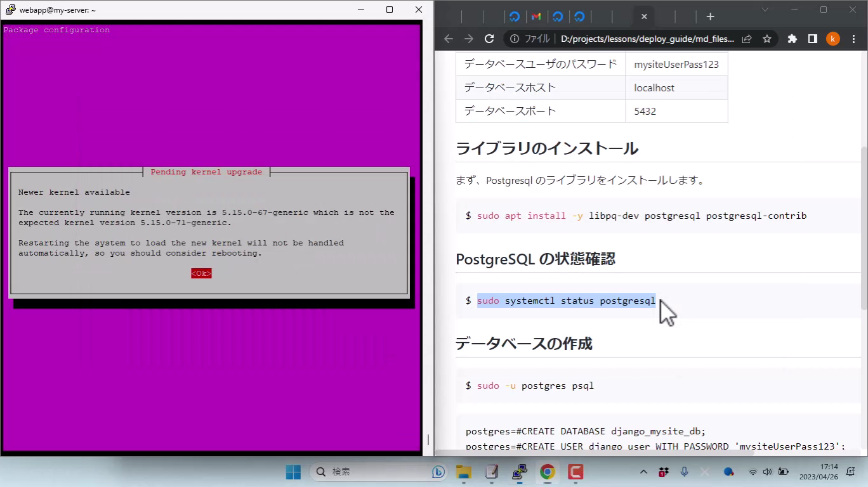Open PuTTY from the taskbar
The width and height of the screenshot is (868, 487).
(520, 472)
